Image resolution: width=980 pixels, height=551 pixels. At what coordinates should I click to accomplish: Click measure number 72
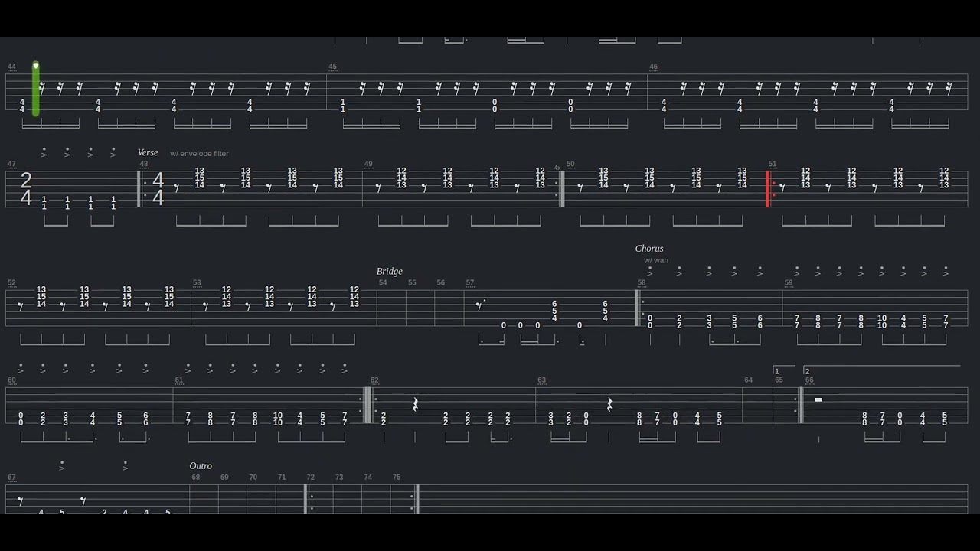pos(311,477)
